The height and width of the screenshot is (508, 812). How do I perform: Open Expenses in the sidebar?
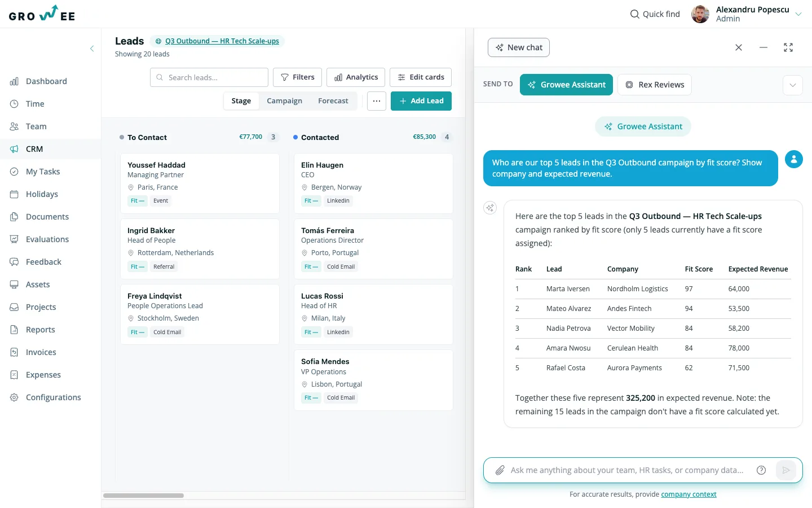click(x=43, y=375)
